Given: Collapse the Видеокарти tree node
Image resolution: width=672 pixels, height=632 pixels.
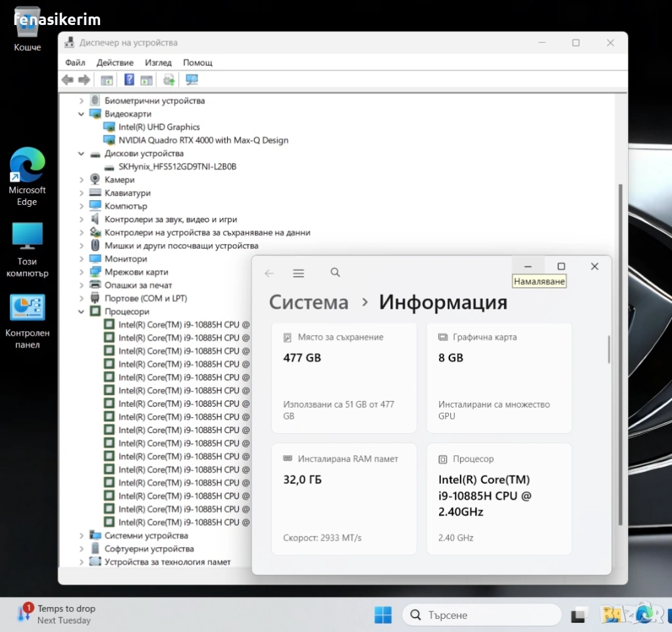Looking at the screenshot, I should [82, 114].
